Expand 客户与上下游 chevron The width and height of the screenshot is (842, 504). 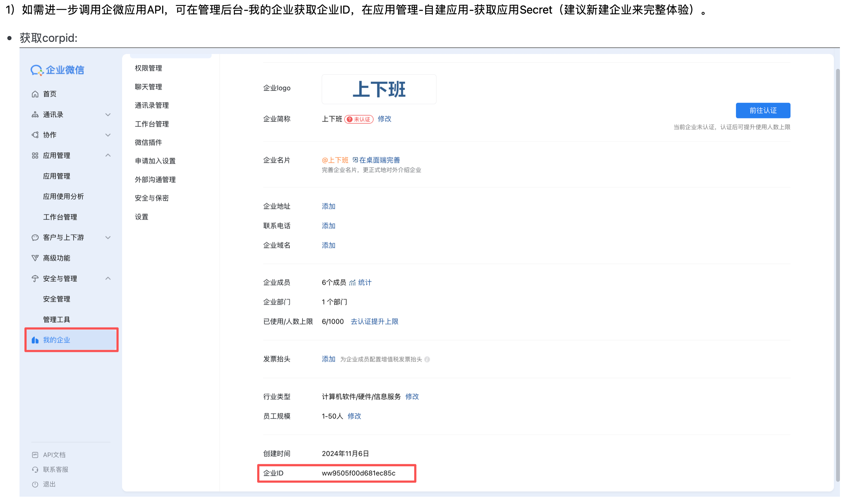coord(108,238)
